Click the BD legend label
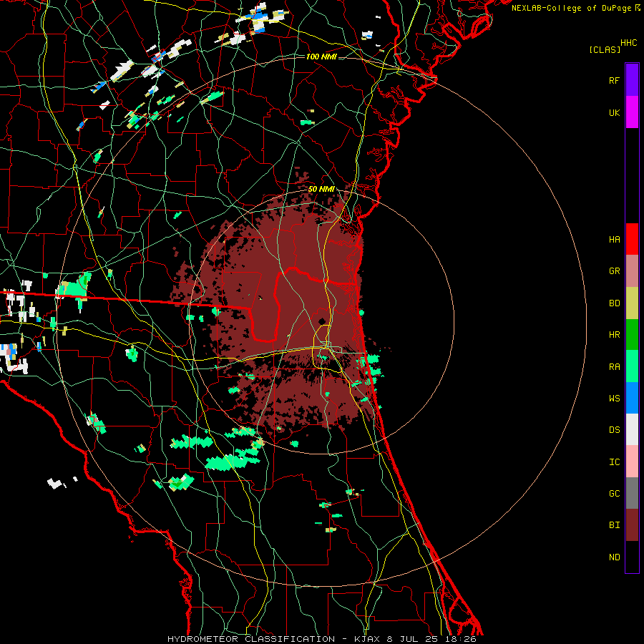The width and height of the screenshot is (644, 644). pyautogui.click(x=615, y=303)
